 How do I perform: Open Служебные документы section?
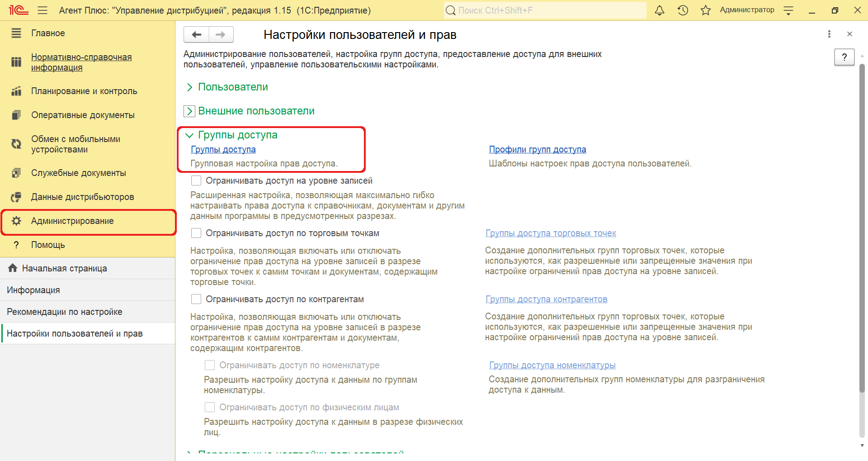pyautogui.click(x=79, y=173)
